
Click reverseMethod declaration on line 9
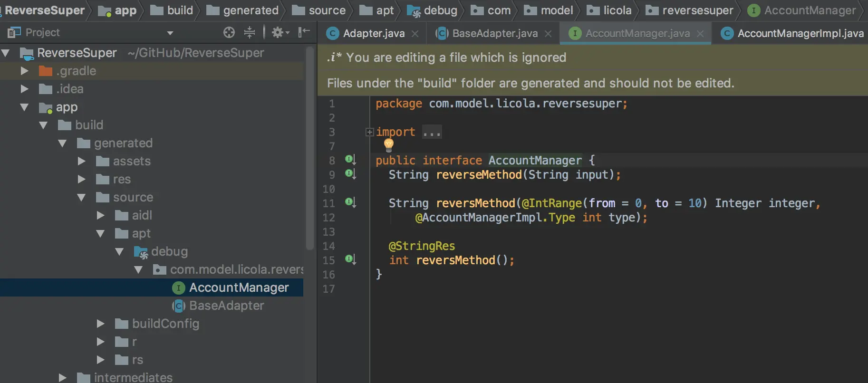(479, 175)
